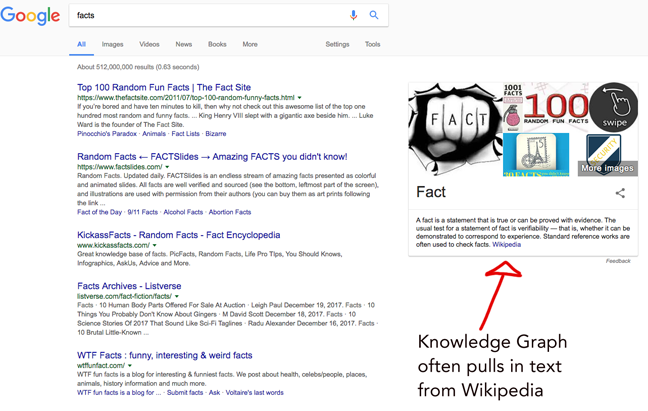Image resolution: width=648 pixels, height=411 pixels.
Task: Open the Animals sitelink
Action: point(154,134)
